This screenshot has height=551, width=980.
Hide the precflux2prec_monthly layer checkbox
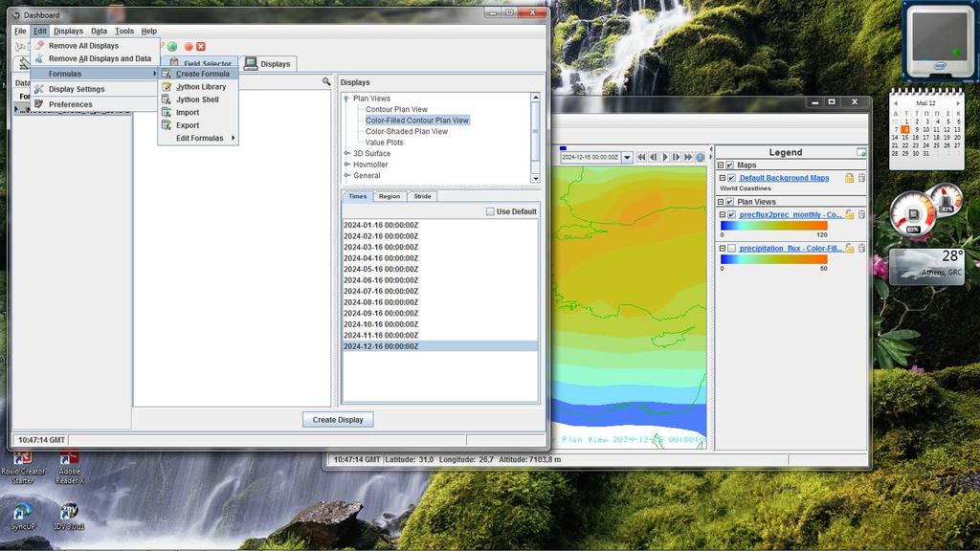coord(731,214)
